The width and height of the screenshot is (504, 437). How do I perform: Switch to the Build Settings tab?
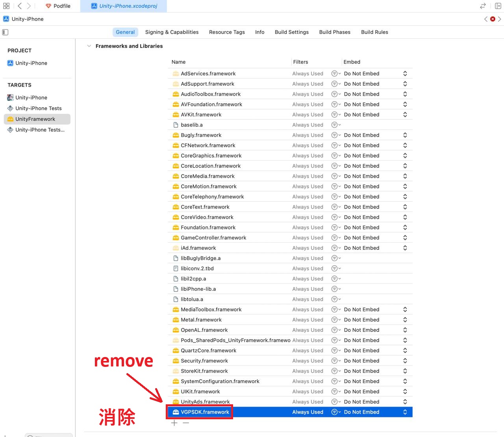(x=291, y=32)
